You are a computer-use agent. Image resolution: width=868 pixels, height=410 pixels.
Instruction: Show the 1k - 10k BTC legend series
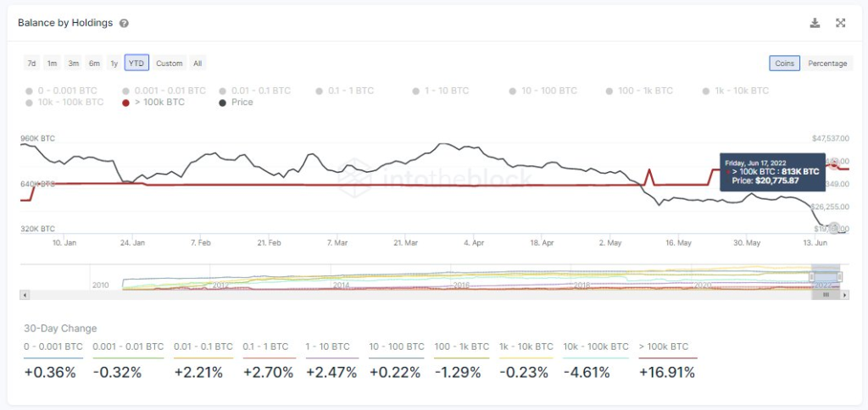click(x=735, y=91)
